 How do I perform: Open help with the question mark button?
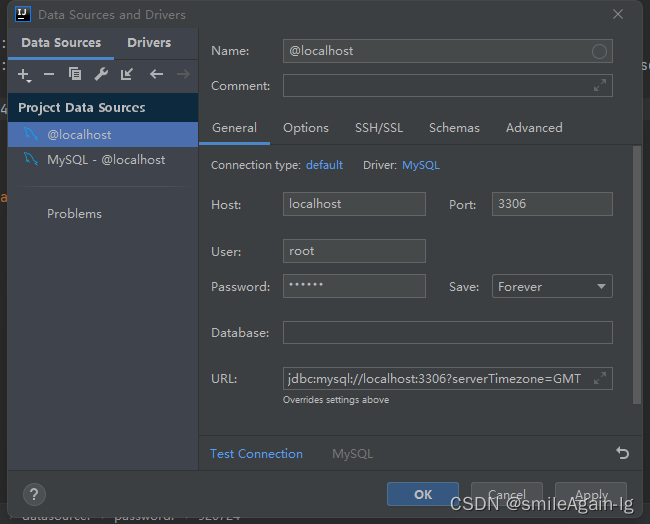[34, 494]
